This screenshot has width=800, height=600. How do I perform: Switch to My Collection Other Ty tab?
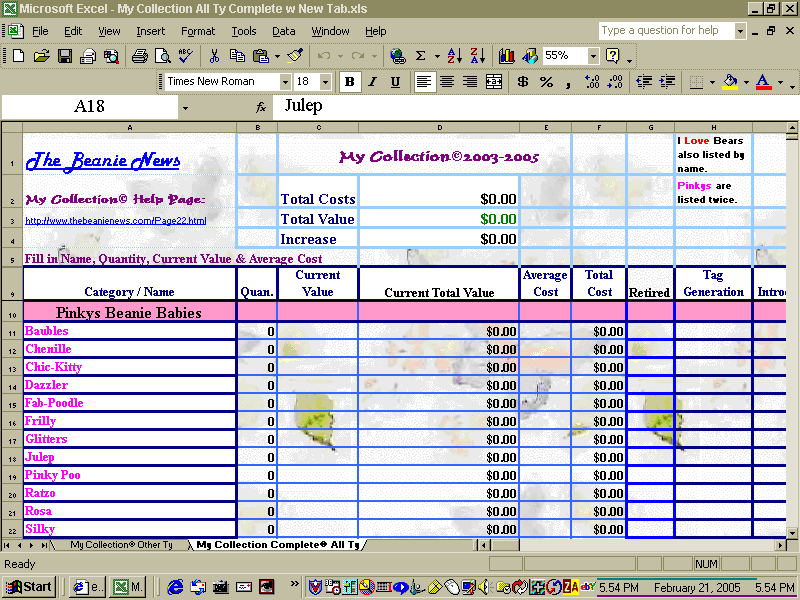click(121, 545)
